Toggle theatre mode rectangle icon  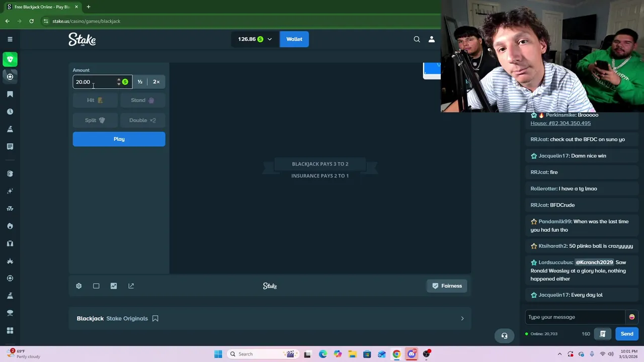pos(96,286)
